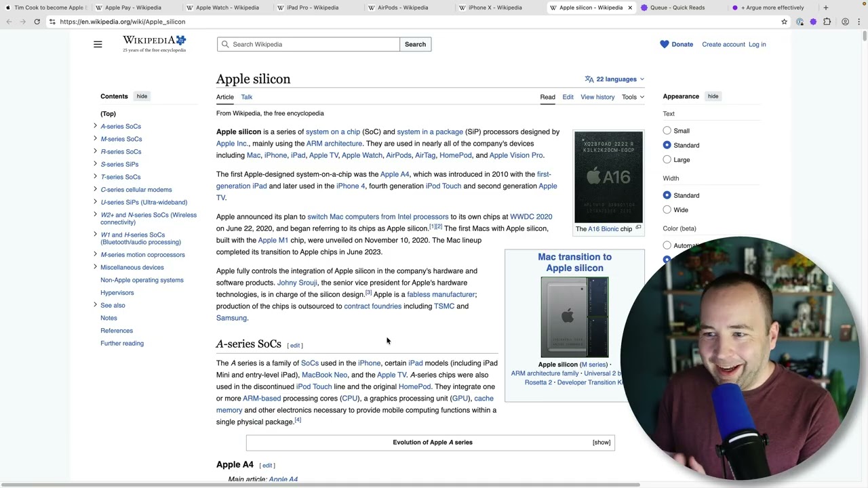Click the Edit tab of the article
Viewport: 868px width, 488px height.
click(x=568, y=97)
